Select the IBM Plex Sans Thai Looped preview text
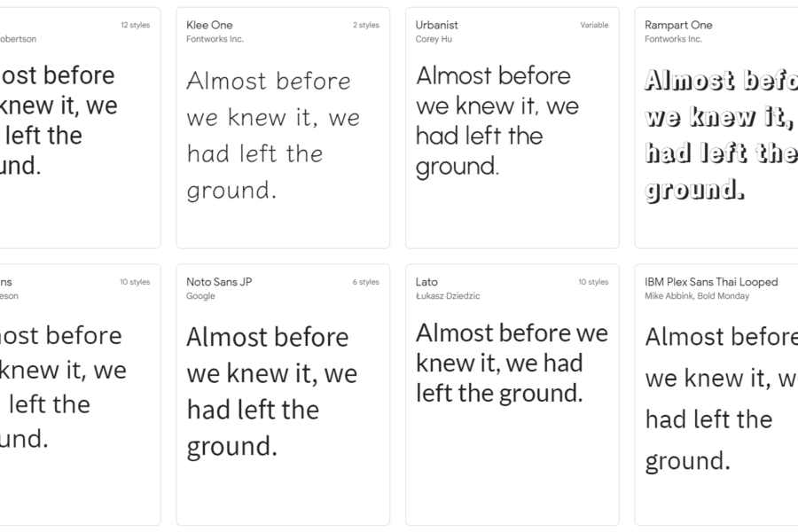Screen dimensions: 798x532 (720, 398)
